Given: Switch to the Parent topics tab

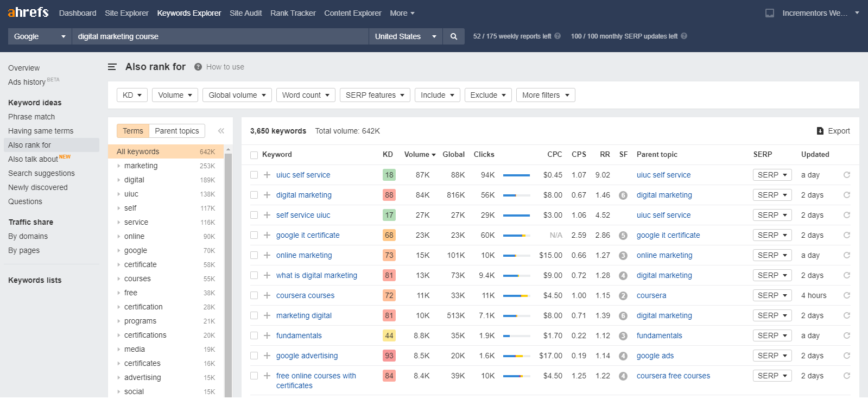Looking at the screenshot, I should point(177,131).
